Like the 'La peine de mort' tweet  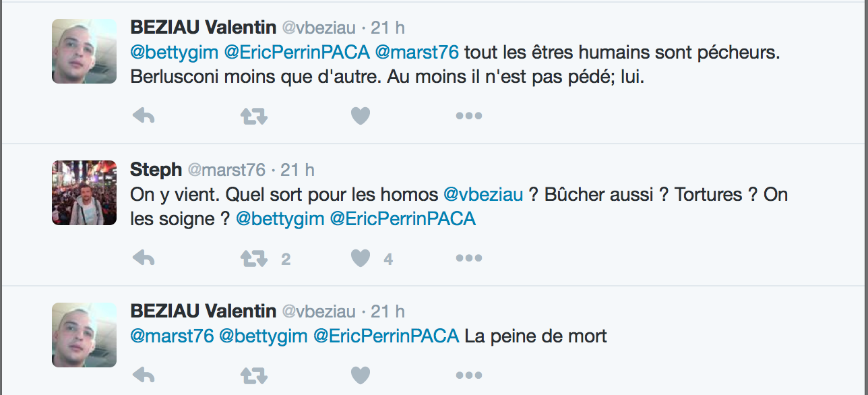[361, 375]
